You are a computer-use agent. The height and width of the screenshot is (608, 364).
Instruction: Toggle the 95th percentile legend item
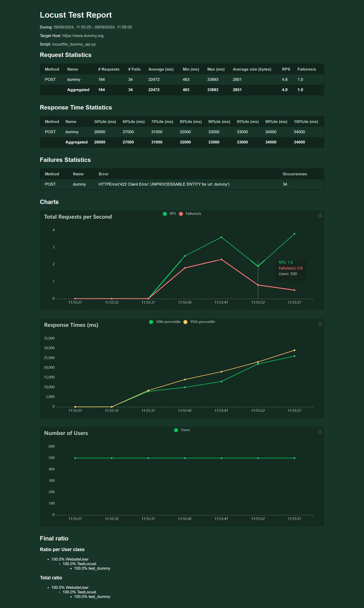point(185,322)
